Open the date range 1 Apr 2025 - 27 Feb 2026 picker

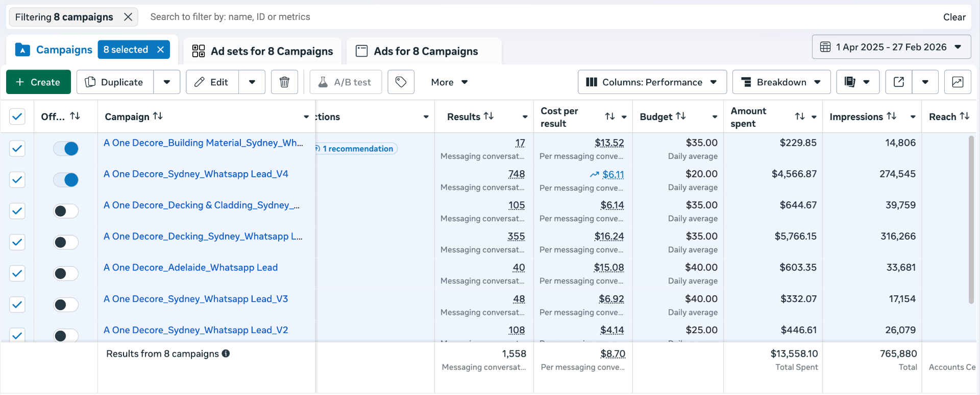pos(892,47)
